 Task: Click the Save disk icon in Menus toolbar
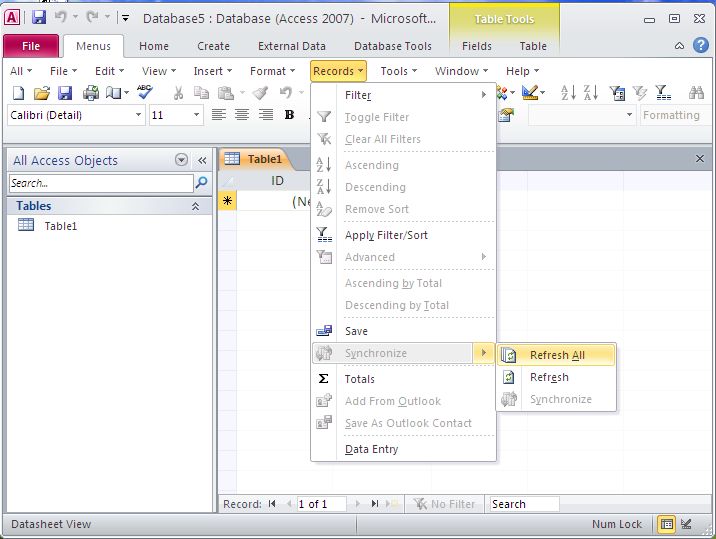pos(65,93)
